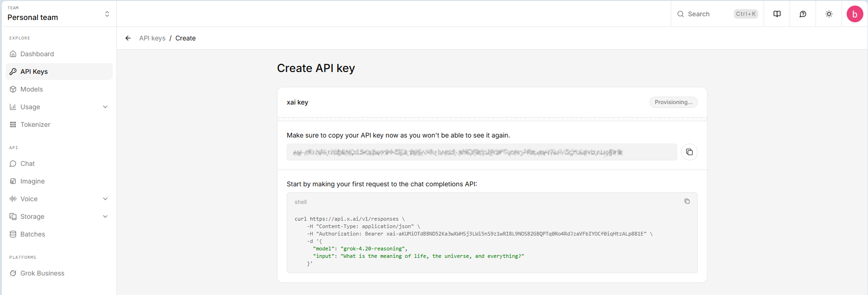The height and width of the screenshot is (295, 868).
Task: Click the API keys breadcrumb link
Action: click(152, 38)
